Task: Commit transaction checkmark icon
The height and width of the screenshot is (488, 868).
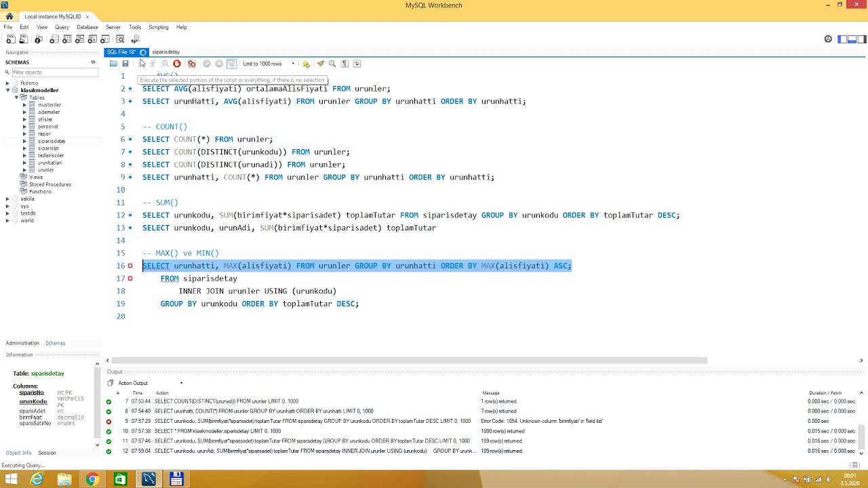Action: (207, 64)
